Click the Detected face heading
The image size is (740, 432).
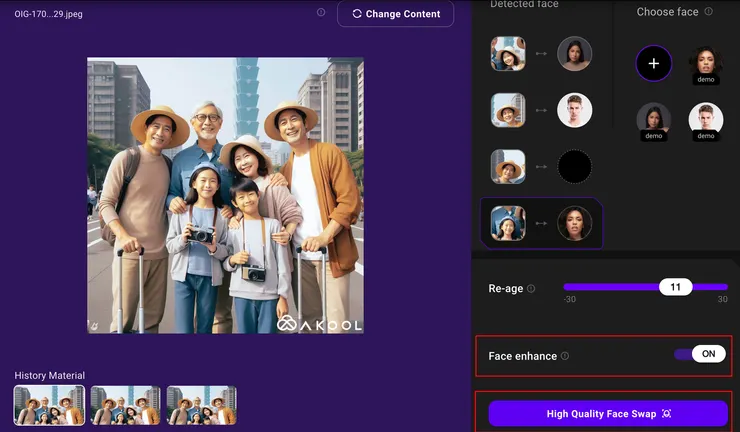point(524,4)
